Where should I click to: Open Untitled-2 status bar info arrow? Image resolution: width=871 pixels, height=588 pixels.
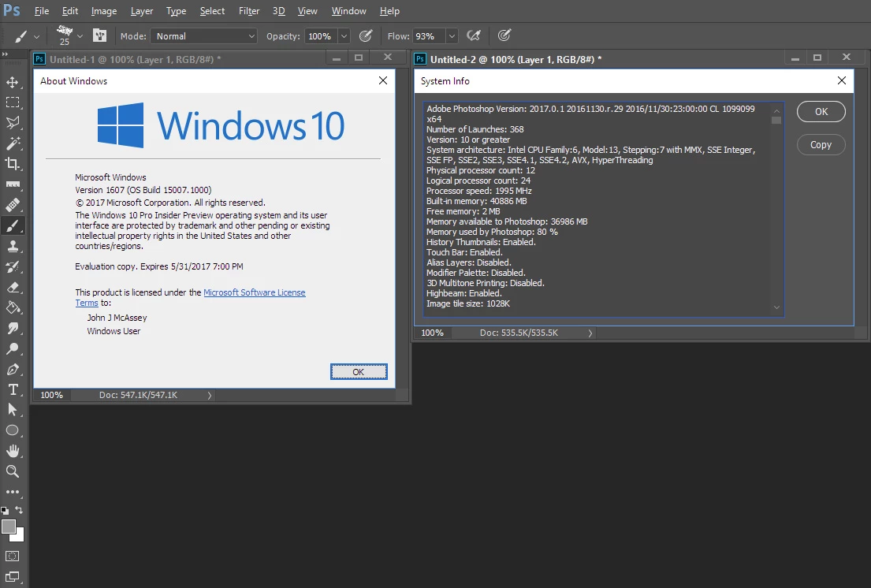tap(590, 333)
